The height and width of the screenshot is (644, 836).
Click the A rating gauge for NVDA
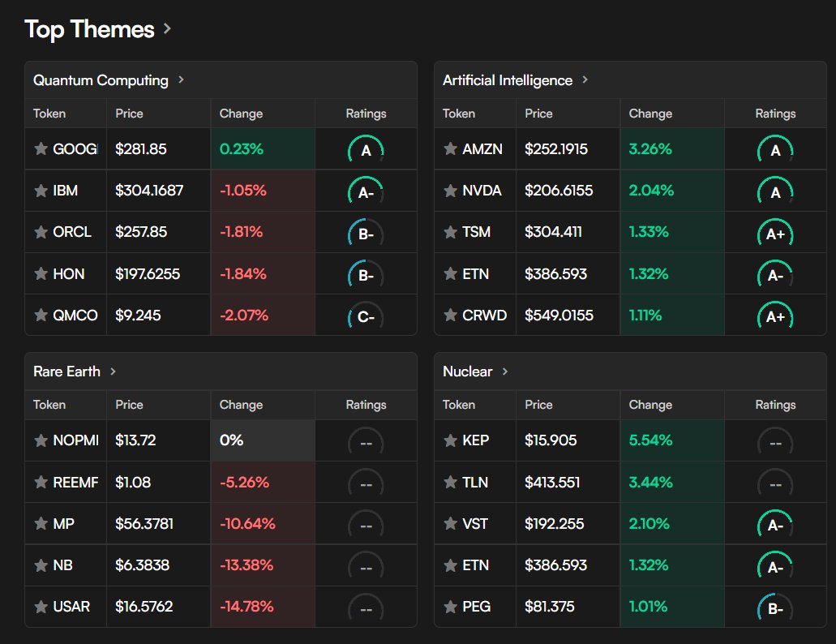click(x=775, y=191)
